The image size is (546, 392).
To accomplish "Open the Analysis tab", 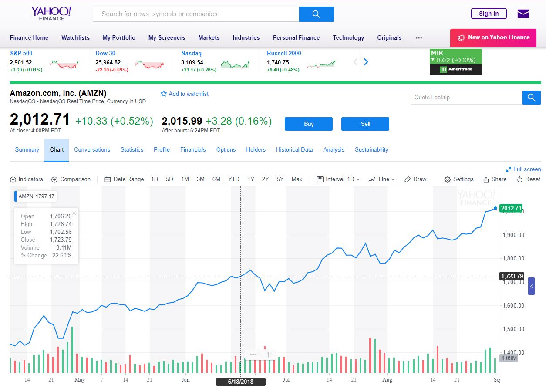I will coord(334,150).
